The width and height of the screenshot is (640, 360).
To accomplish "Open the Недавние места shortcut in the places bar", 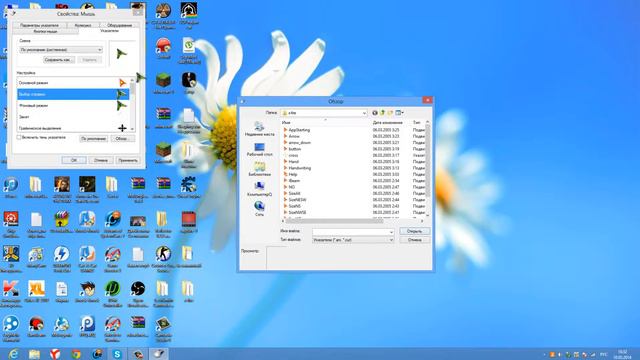I will 259,129.
